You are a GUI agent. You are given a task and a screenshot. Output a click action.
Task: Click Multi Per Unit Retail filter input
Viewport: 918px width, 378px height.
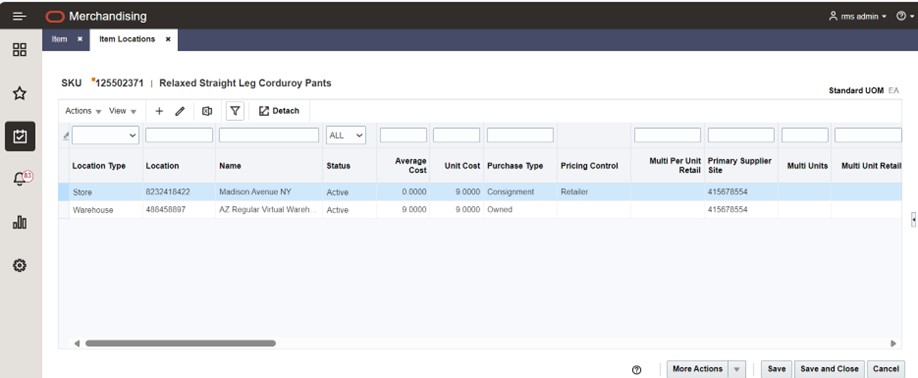[667, 135]
